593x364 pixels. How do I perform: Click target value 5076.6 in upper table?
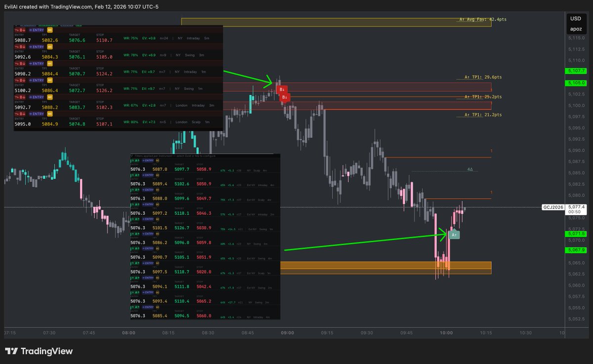click(77, 40)
